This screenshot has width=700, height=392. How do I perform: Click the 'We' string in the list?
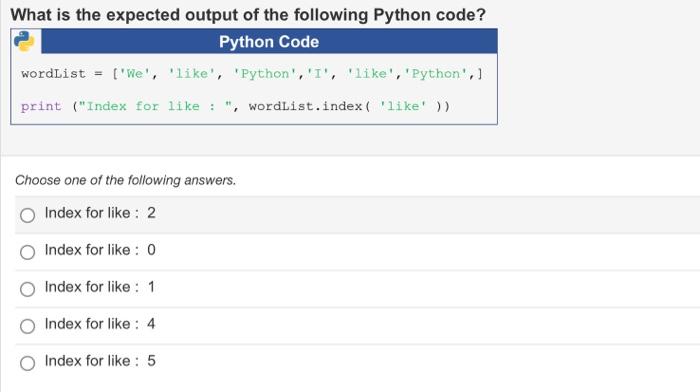click(134, 74)
